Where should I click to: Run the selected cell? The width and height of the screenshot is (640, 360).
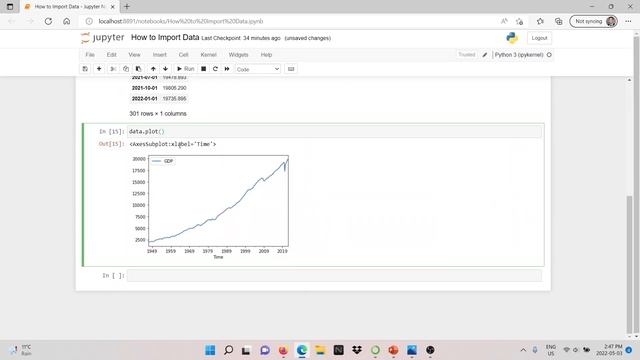pyautogui.click(x=185, y=69)
